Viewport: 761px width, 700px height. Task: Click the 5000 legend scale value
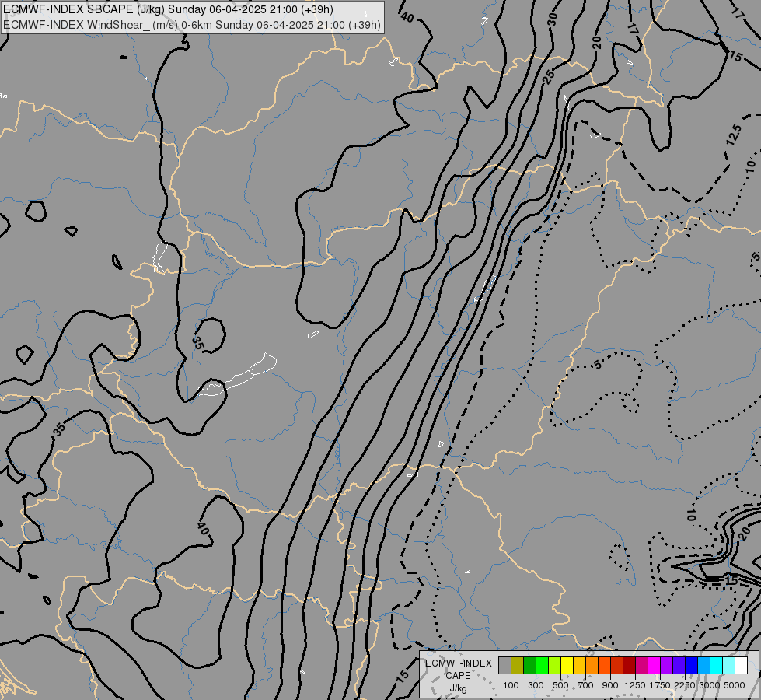735,685
